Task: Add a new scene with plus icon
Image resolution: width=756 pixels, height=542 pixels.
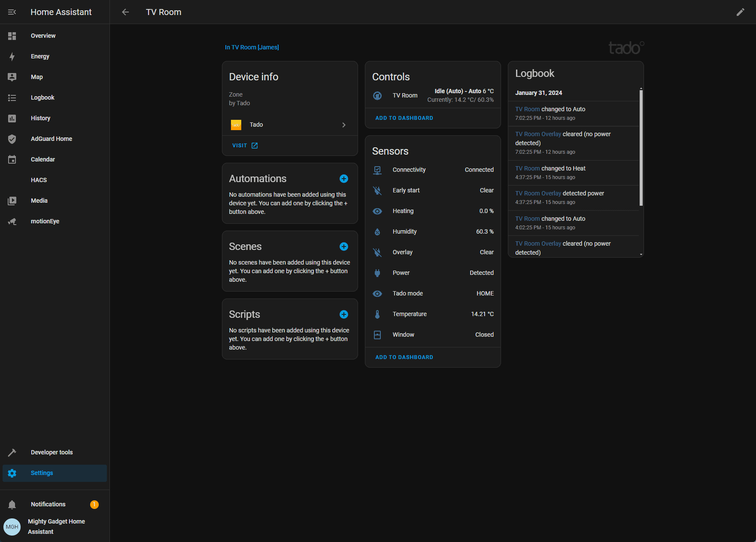Action: [343, 247]
